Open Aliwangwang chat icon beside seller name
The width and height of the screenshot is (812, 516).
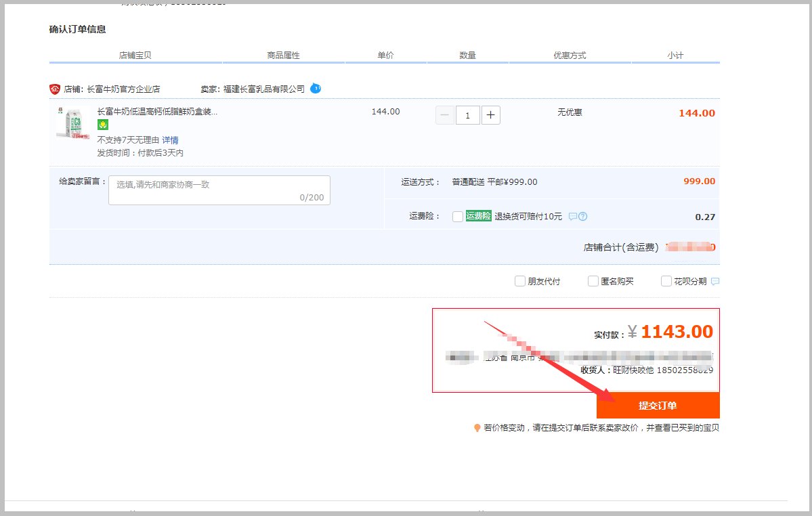coord(314,88)
